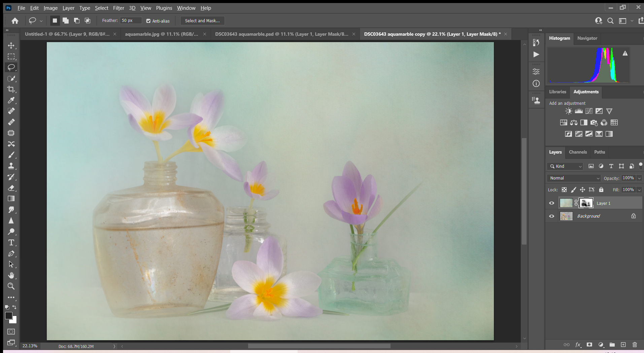
Task: Hide the Background layer
Action: point(551,216)
